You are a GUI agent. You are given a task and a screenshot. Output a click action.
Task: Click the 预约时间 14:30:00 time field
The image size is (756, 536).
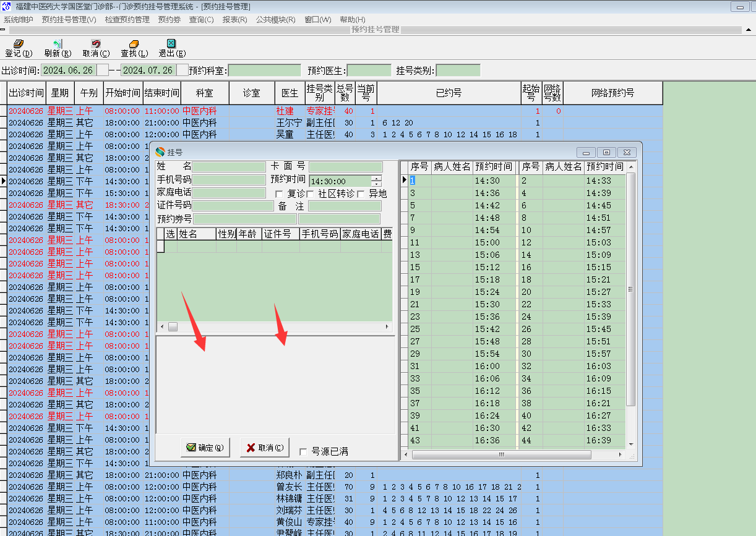click(340, 181)
